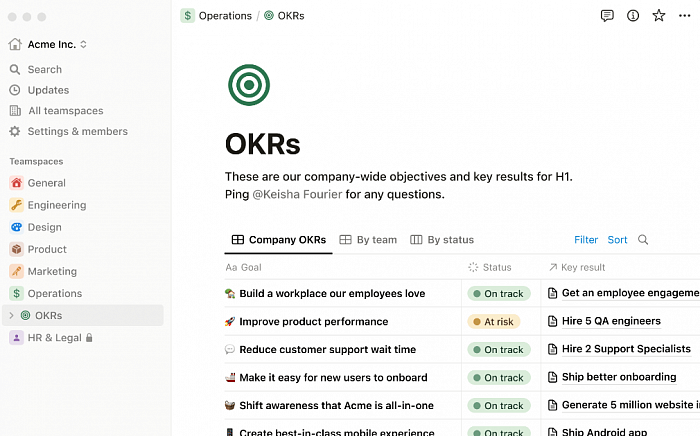
Task: Switch to the By team view tab
Action: (x=368, y=240)
